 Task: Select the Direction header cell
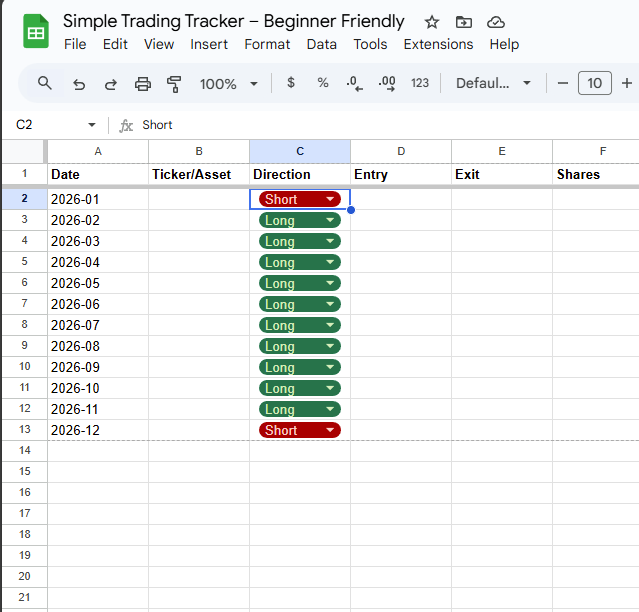click(300, 174)
